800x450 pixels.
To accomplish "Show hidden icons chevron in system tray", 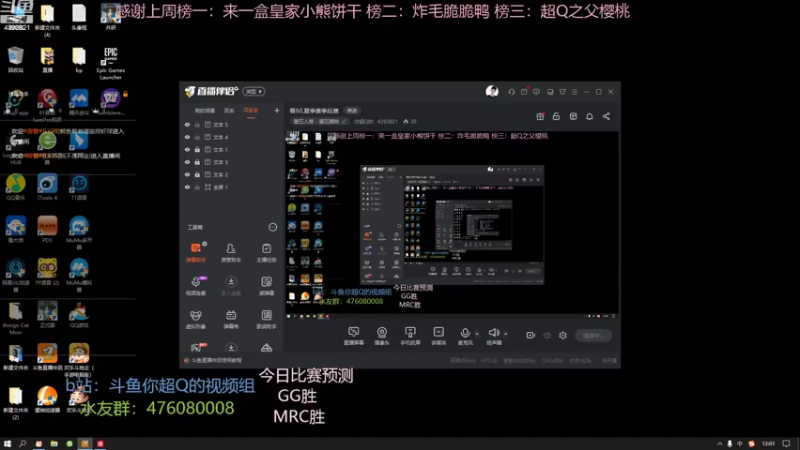I will coord(719,444).
